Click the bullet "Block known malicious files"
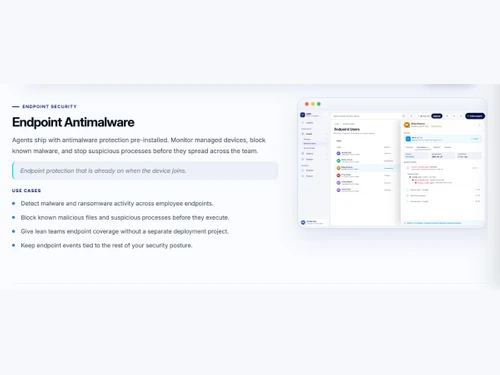 [x=125, y=217]
